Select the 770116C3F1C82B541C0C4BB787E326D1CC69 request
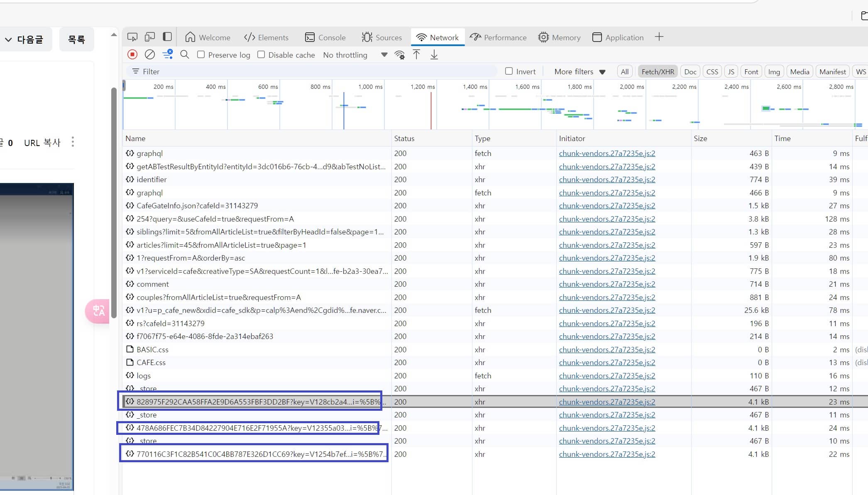 pos(257,454)
